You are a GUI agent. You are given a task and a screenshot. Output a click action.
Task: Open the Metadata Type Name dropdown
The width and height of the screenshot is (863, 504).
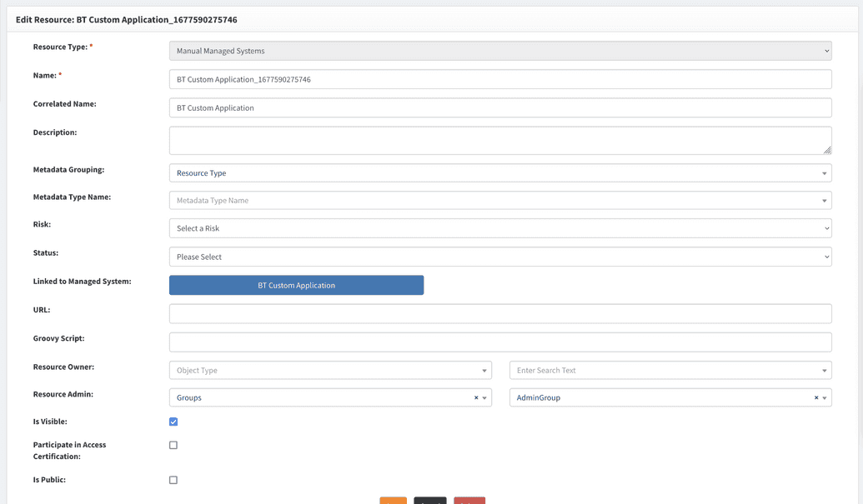coord(500,200)
